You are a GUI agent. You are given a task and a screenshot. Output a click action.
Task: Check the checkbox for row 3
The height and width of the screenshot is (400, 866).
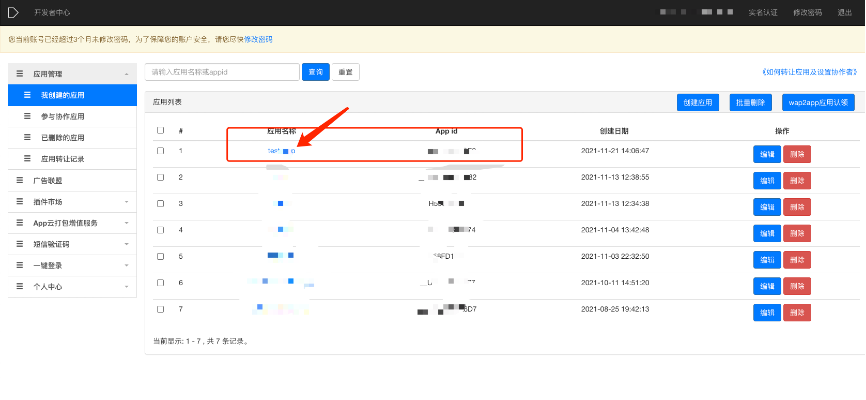click(x=161, y=203)
